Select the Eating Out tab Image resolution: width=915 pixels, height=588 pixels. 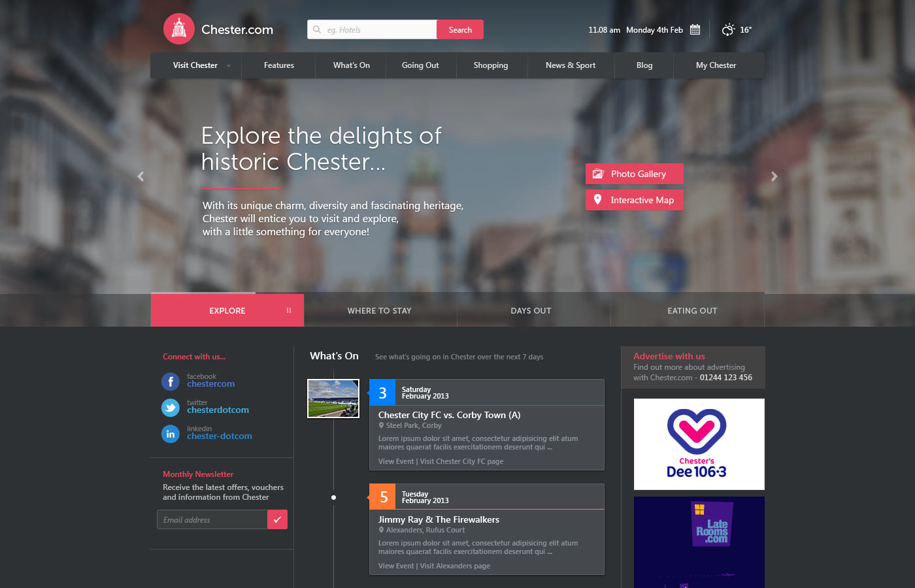[692, 310]
